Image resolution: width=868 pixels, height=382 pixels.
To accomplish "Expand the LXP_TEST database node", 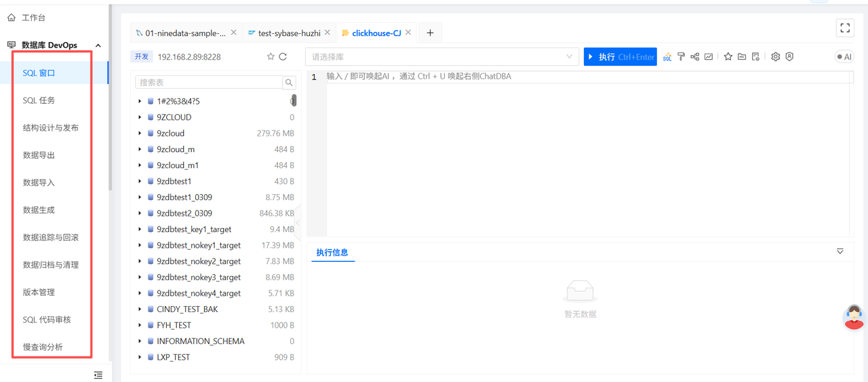I will pos(140,358).
